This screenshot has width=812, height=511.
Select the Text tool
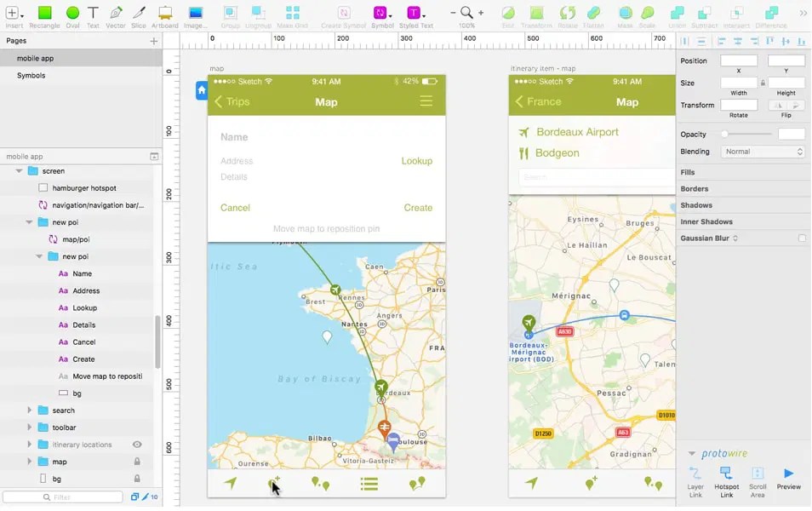coord(93,13)
